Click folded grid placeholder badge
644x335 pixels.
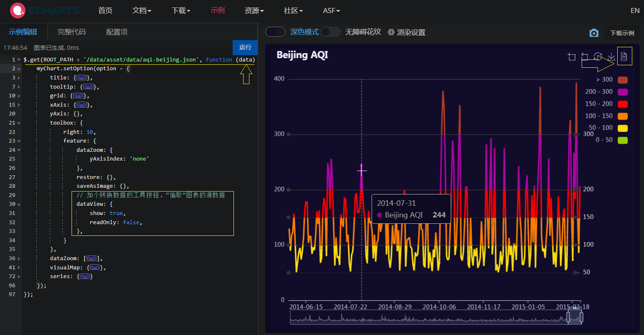(78, 96)
